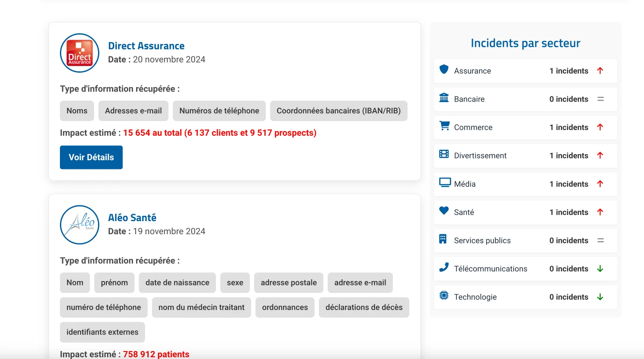644x359 pixels.
Task: Select the nom du médecin traitant tag
Action: tap(202, 307)
